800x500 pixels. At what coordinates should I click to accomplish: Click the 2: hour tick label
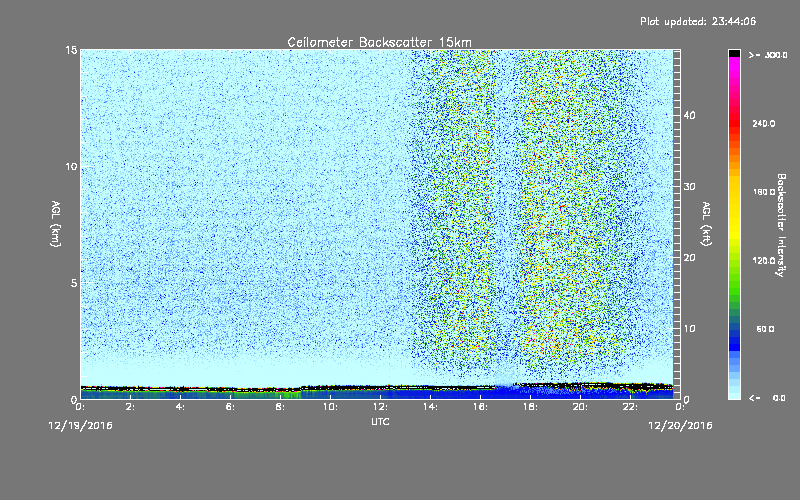pos(130,407)
